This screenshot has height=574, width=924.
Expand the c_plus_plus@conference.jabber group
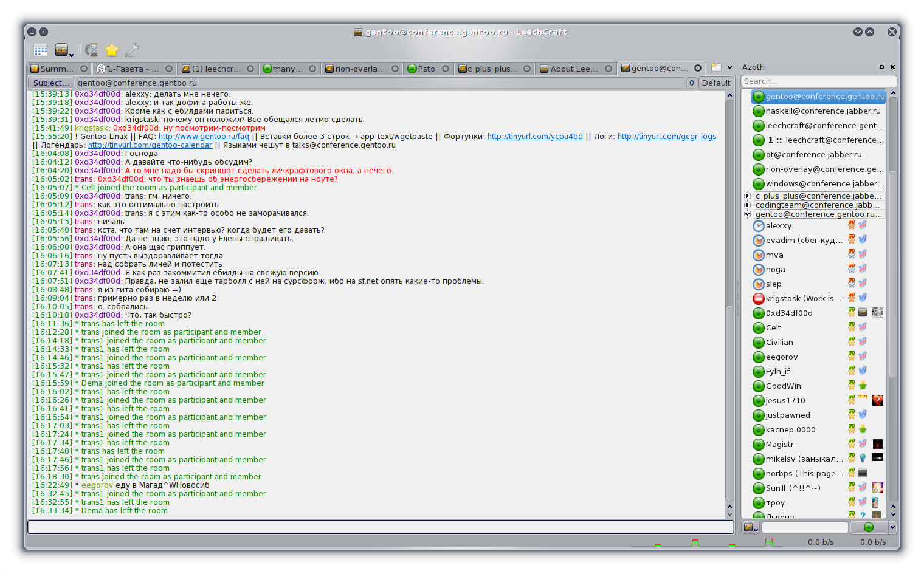click(747, 196)
